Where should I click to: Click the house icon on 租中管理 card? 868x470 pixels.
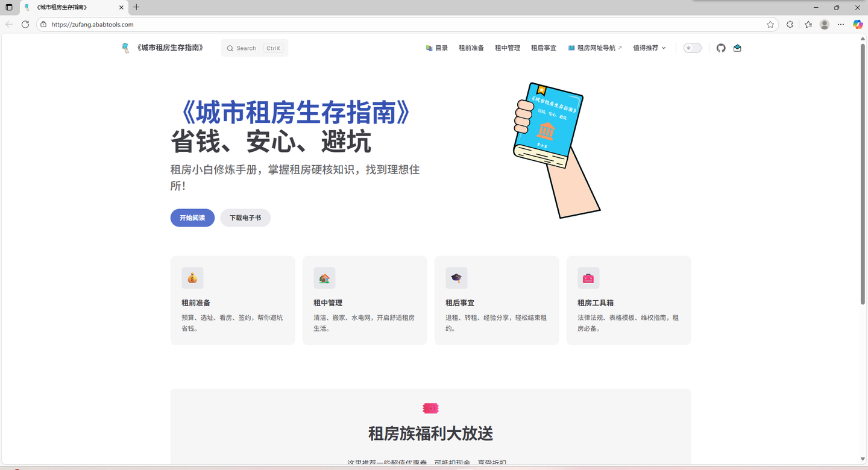(324, 278)
